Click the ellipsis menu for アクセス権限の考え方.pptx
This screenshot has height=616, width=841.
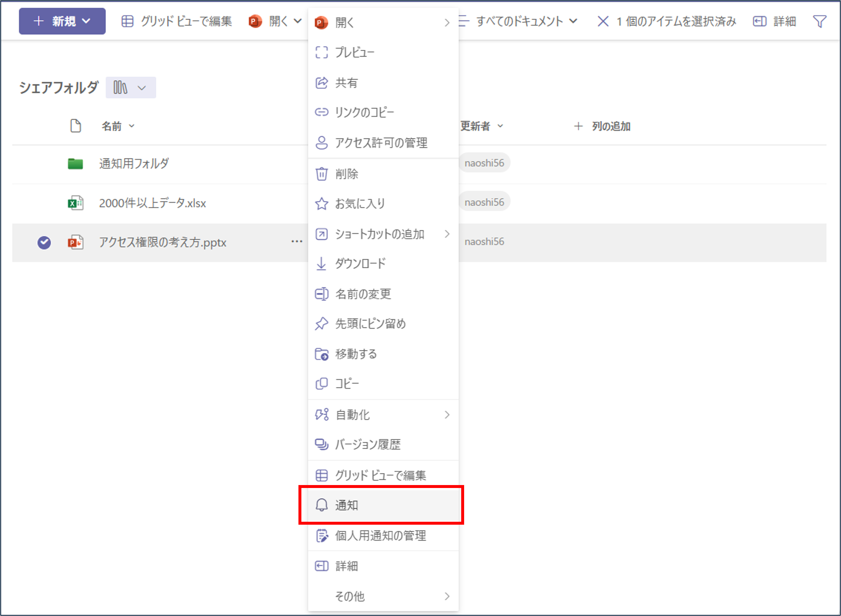pyautogui.click(x=297, y=242)
